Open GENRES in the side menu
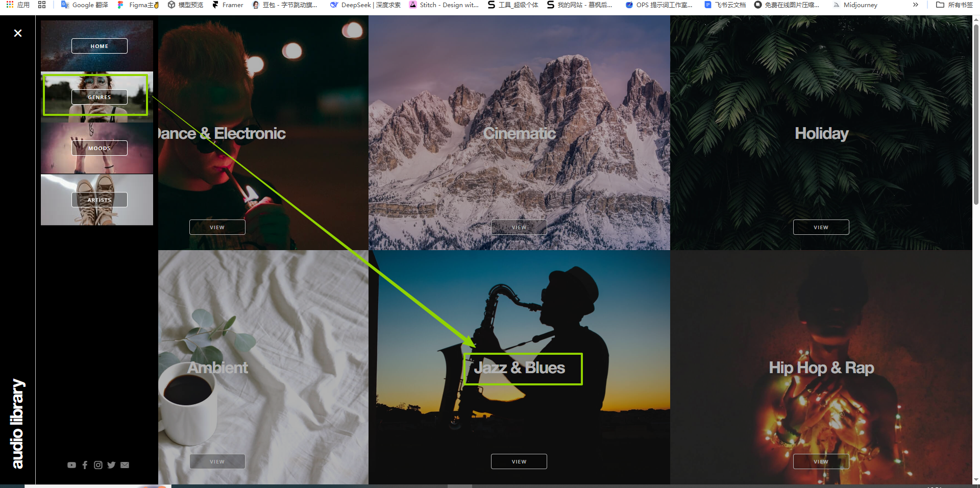 (100, 97)
